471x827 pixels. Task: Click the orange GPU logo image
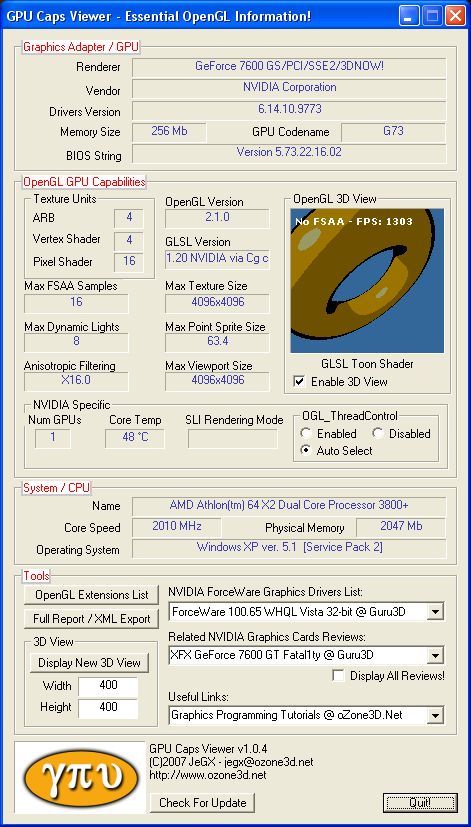click(x=79, y=776)
